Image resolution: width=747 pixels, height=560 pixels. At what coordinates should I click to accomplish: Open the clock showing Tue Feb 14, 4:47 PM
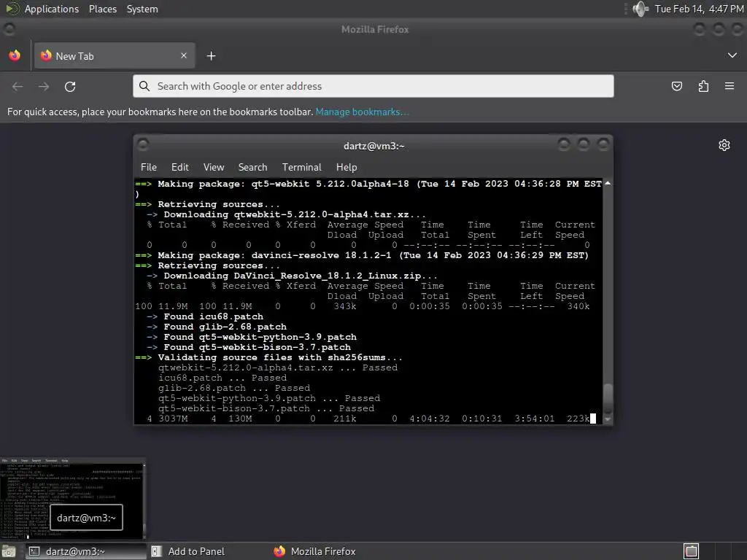click(698, 9)
